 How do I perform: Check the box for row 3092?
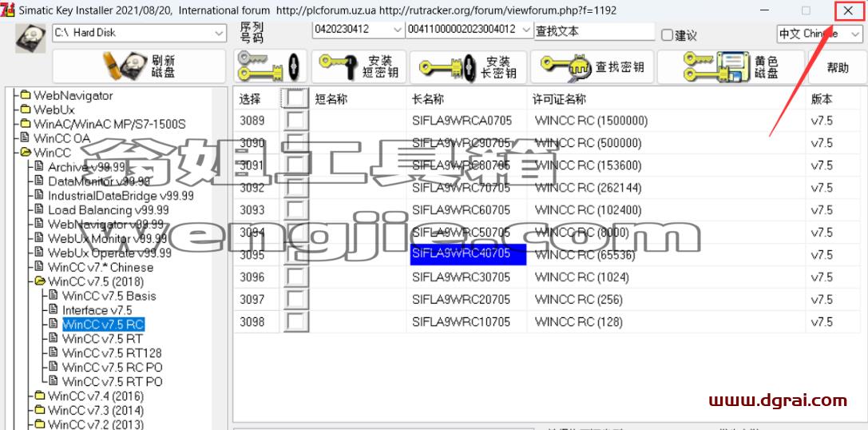[295, 188]
